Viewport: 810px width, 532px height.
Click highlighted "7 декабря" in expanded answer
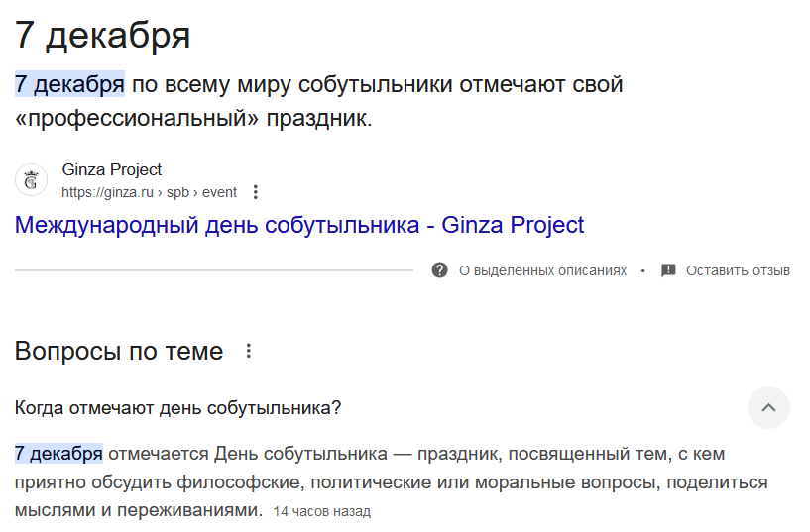point(58,454)
